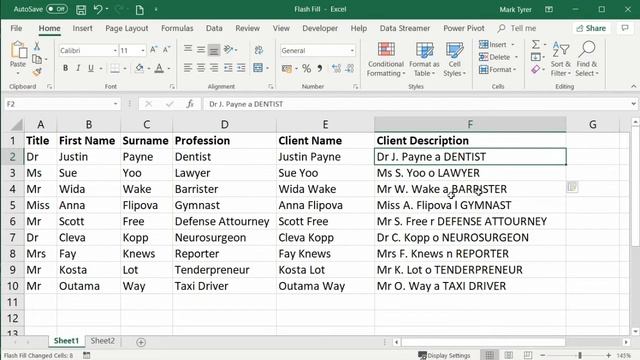
Task: Click the Accounting Number Format icon
Action: click(287, 69)
